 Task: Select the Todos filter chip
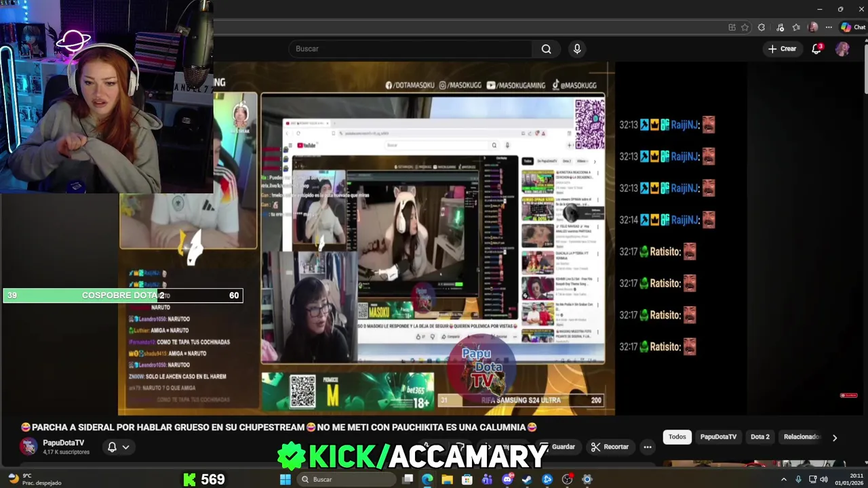point(677,436)
